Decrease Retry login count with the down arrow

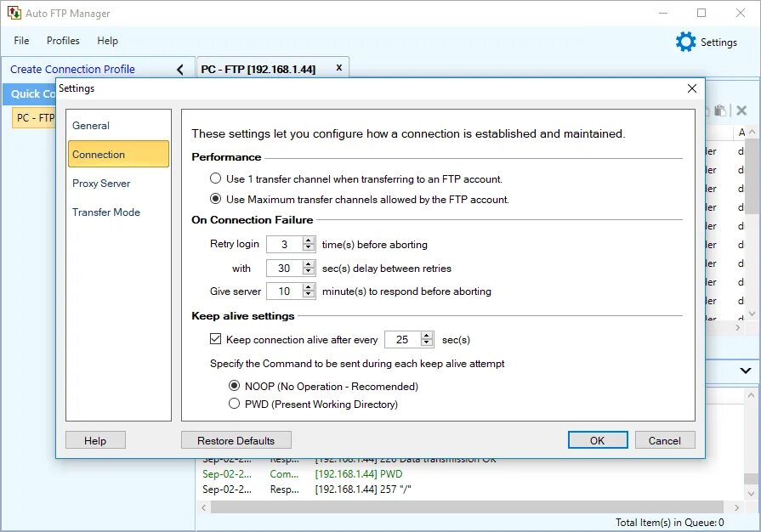click(x=309, y=247)
